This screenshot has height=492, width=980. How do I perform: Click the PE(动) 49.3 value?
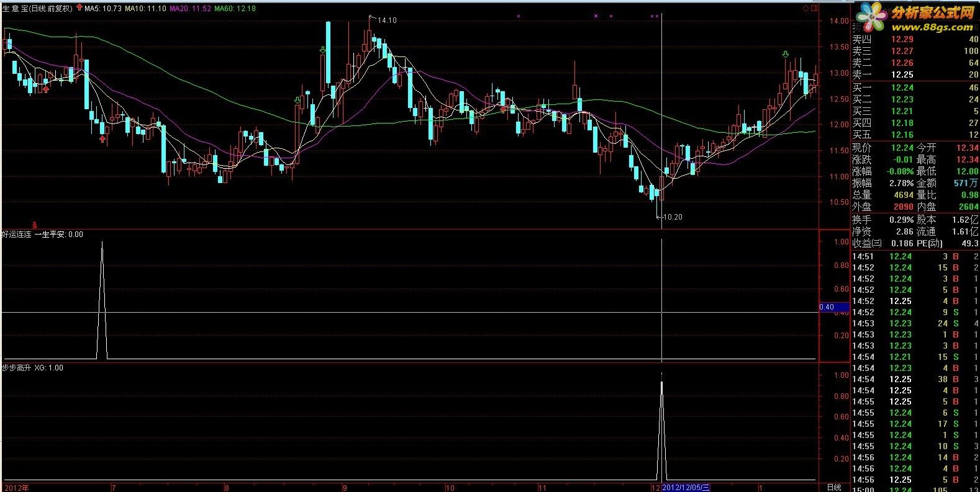(x=969, y=243)
